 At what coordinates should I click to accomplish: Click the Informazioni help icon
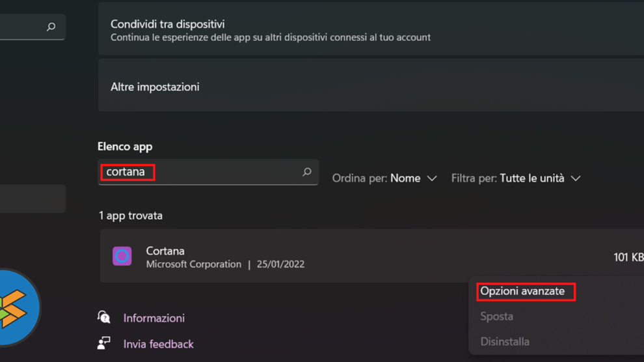pos(104,317)
